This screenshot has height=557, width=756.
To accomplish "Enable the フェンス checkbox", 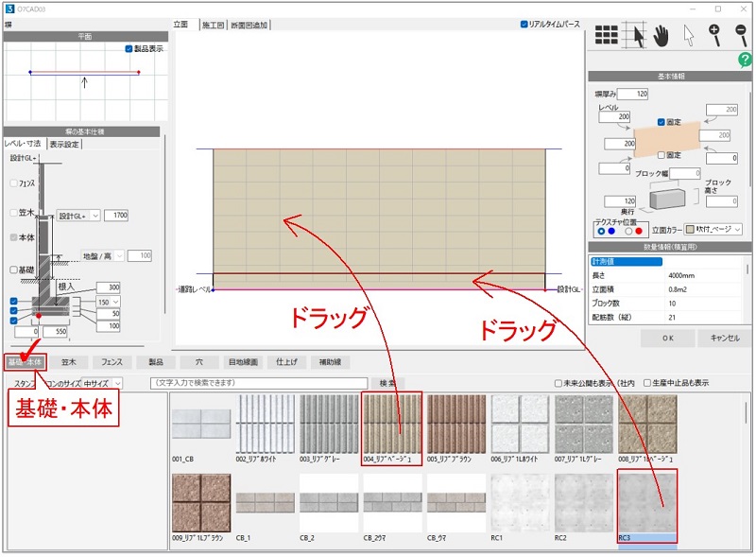I will tap(13, 183).
